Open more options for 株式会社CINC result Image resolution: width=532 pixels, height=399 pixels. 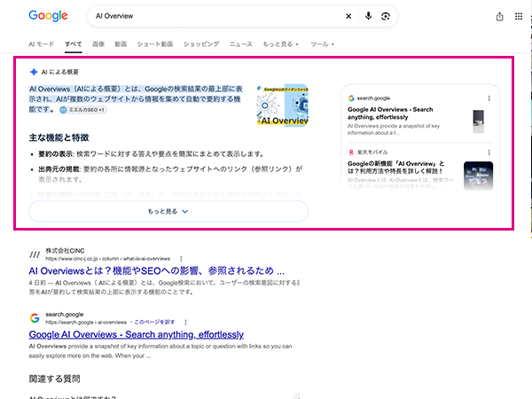coord(181,259)
